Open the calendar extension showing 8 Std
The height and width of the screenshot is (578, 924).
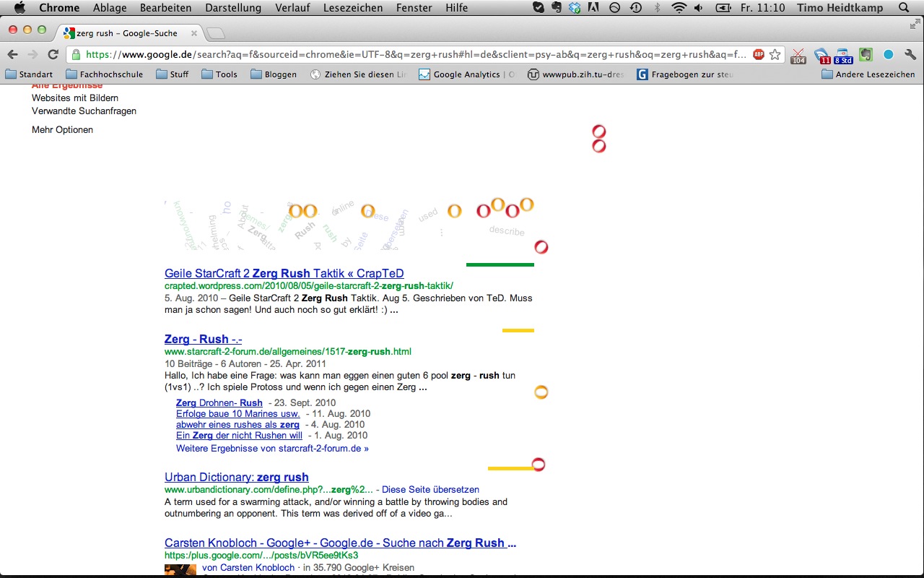843,56
